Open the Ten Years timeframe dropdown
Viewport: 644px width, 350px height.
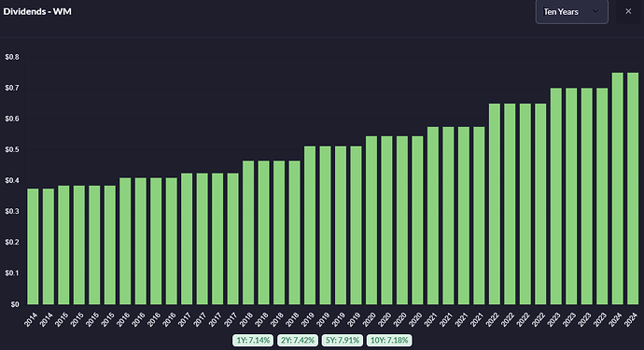pos(572,12)
